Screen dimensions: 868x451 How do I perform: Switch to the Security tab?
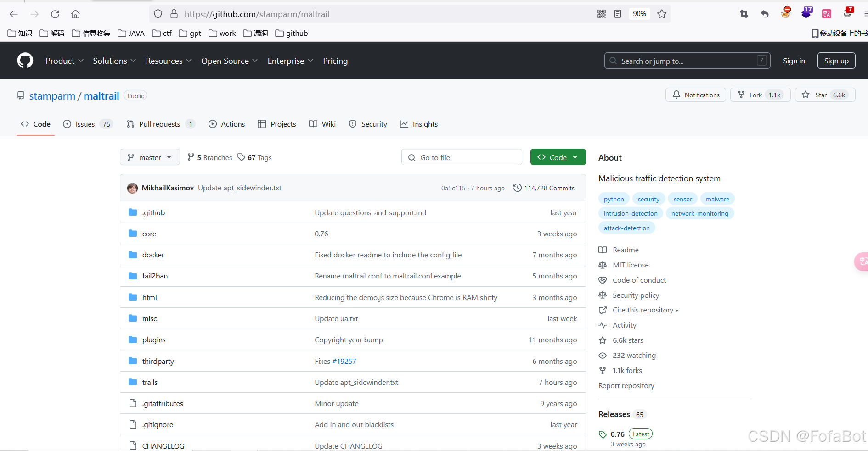[x=368, y=124]
